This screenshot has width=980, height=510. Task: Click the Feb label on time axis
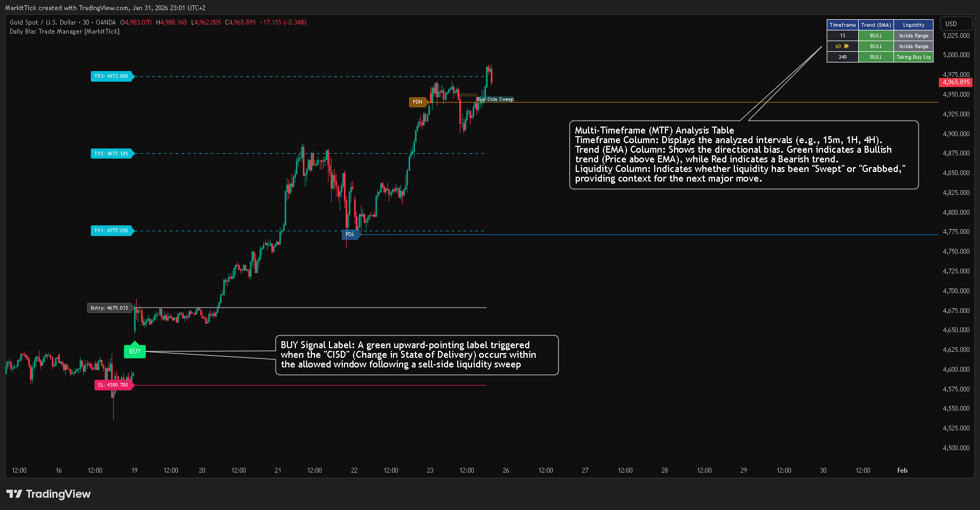pyautogui.click(x=902, y=470)
